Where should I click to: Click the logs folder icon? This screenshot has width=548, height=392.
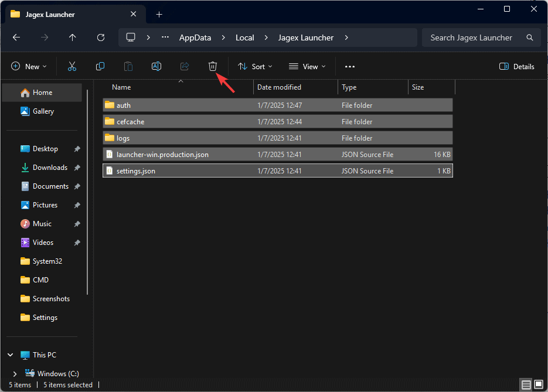coord(110,138)
